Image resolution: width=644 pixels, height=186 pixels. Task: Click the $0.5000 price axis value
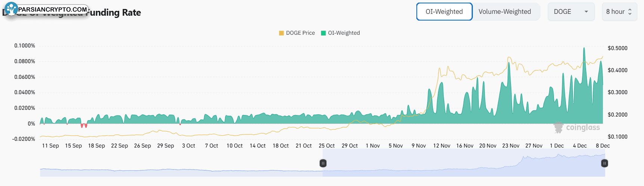coord(617,48)
